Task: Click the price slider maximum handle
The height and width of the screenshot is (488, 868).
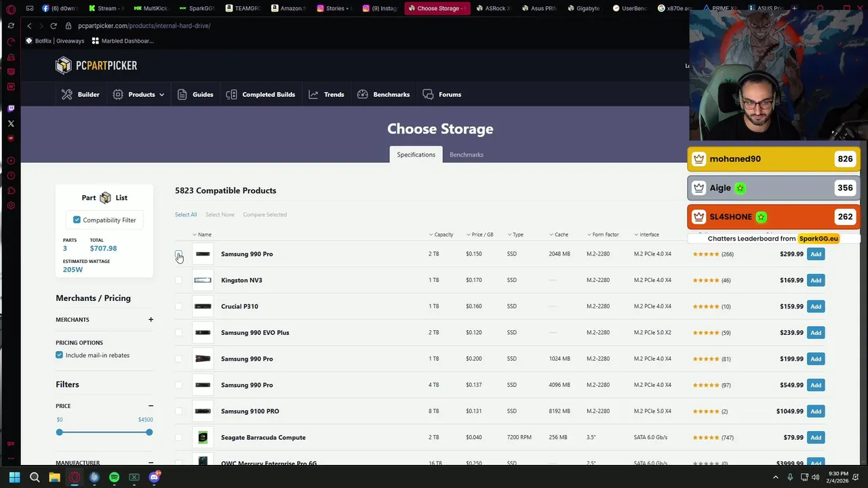Action: click(x=149, y=432)
